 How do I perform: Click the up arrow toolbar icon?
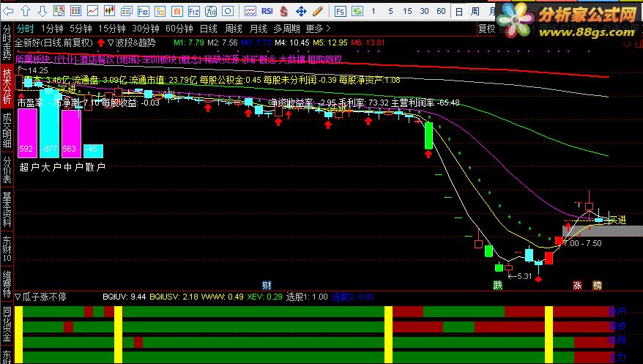point(25,11)
